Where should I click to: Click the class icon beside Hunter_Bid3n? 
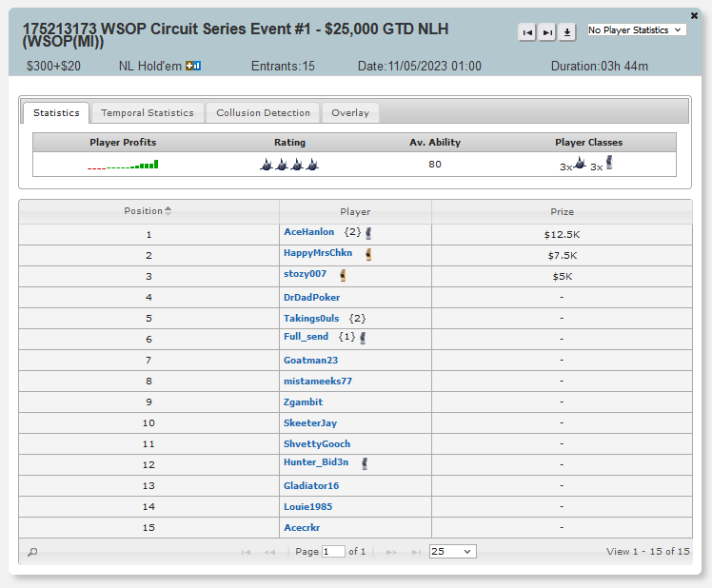tap(365, 463)
